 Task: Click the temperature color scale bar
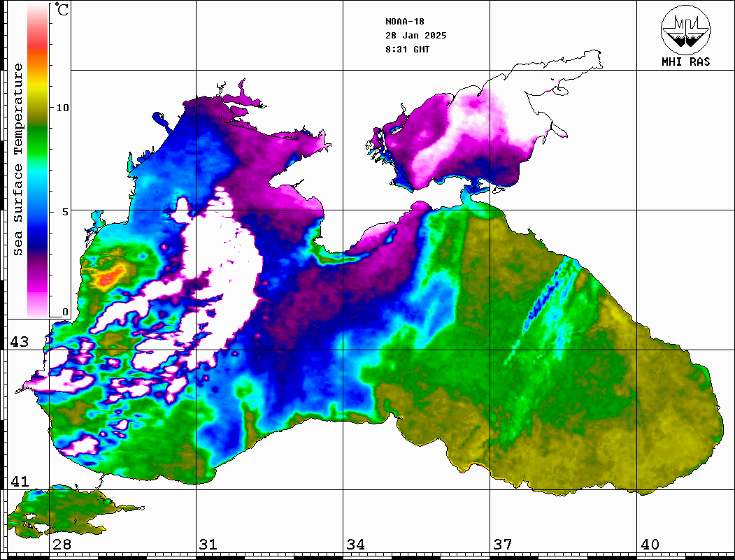coord(38,161)
